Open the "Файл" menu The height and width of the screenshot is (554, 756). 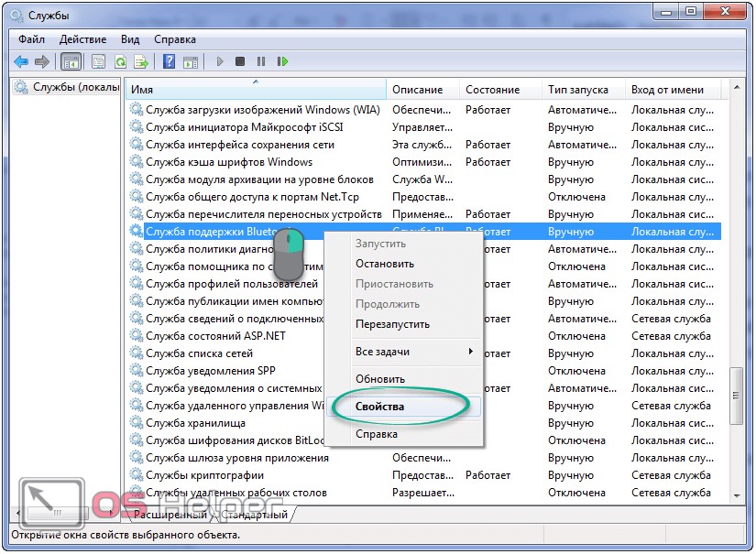[x=30, y=39]
